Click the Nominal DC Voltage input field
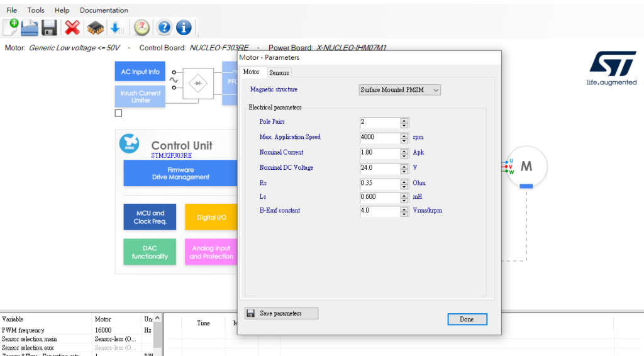The width and height of the screenshot is (644, 356). tap(380, 169)
